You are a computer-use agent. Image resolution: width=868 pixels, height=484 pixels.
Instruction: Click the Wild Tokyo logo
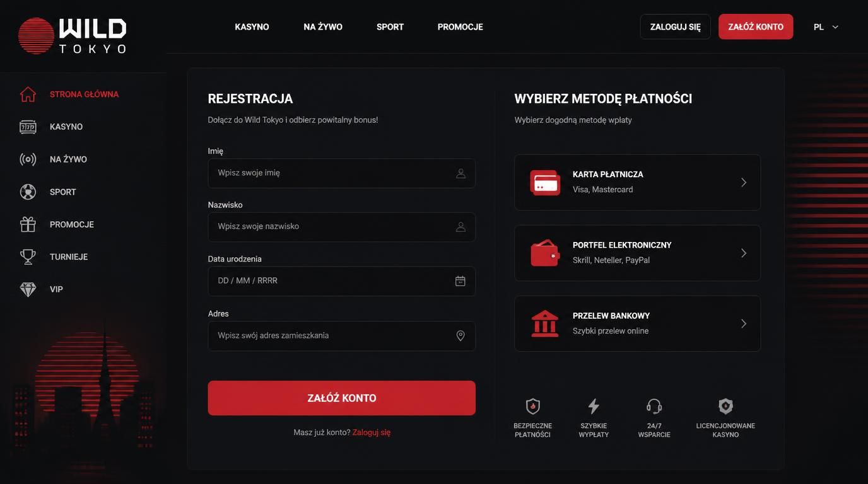click(x=73, y=35)
